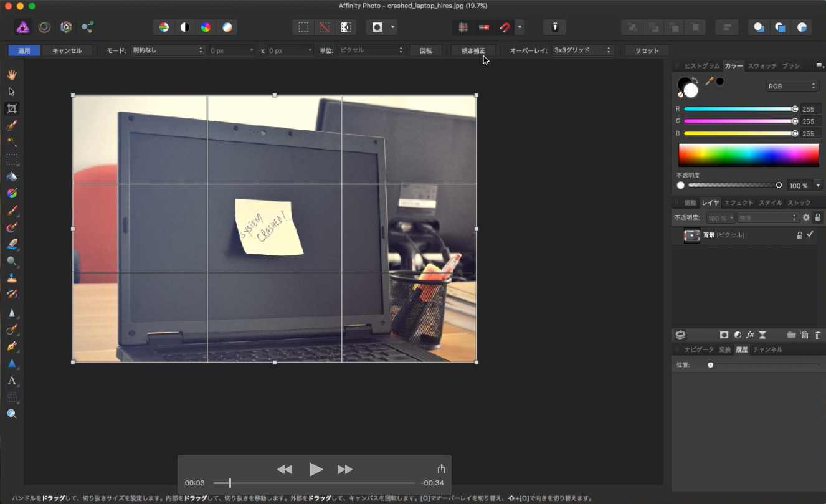Open the モード dropdown set to 制約なし

point(168,50)
